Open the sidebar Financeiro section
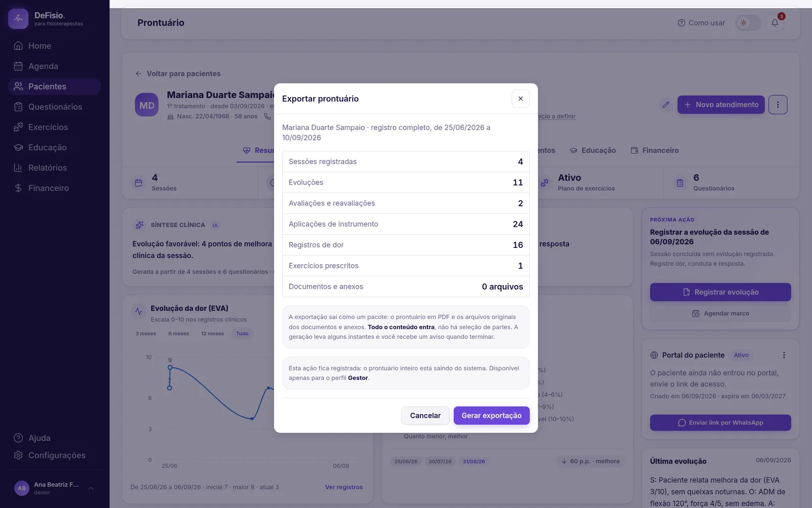812x508 pixels. tap(54, 188)
